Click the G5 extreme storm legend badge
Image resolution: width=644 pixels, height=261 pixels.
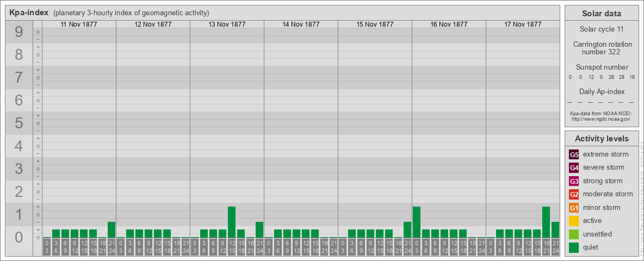pos(574,155)
